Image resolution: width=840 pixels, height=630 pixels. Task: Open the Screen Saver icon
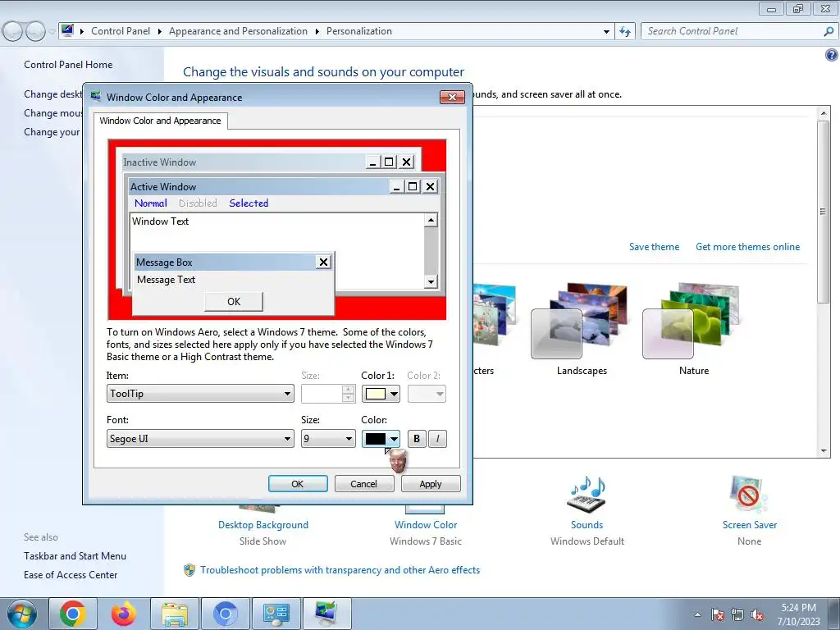pos(749,494)
